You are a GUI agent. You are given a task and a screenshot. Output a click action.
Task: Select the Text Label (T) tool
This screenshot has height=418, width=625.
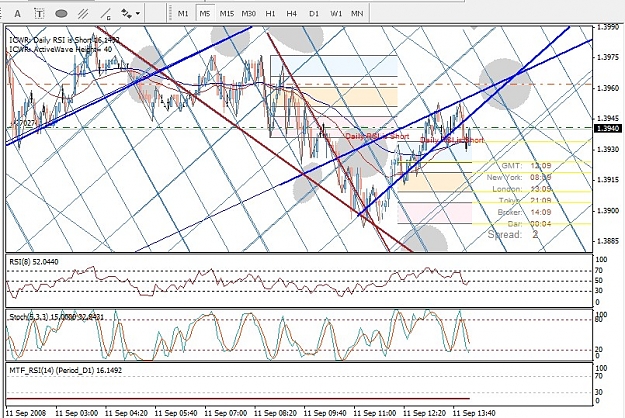[x=39, y=14]
